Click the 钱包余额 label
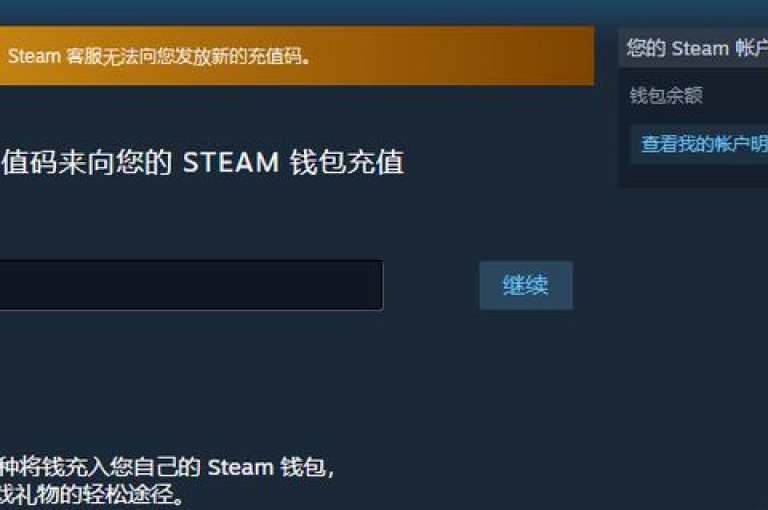Screen dimensions: 768x510 coord(666,96)
